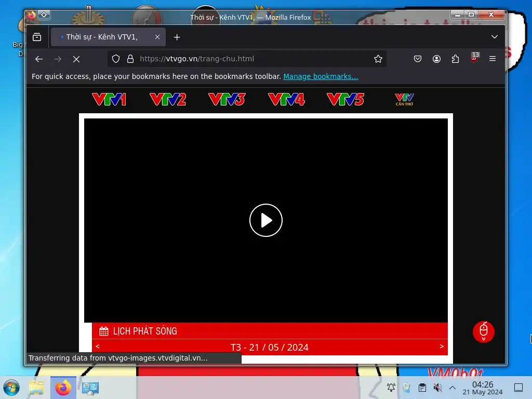The image size is (532, 399).
Task: Open the Start menu
Action: 11,388
